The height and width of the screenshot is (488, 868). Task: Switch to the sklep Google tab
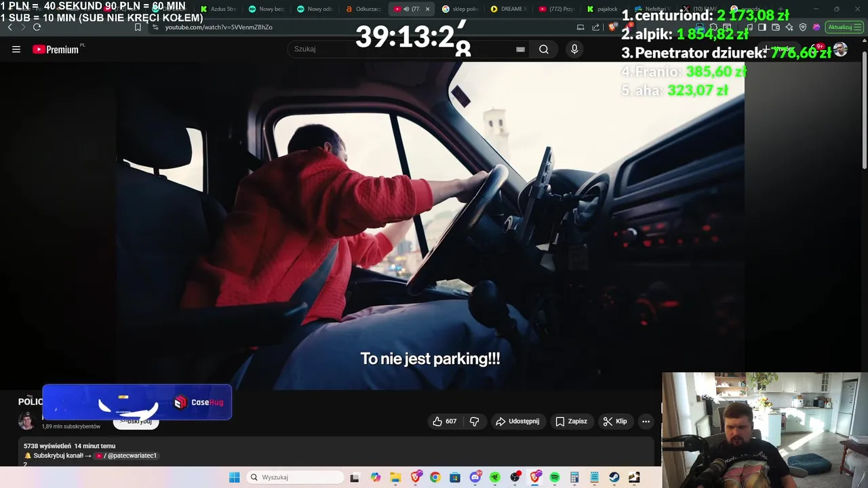(x=460, y=9)
